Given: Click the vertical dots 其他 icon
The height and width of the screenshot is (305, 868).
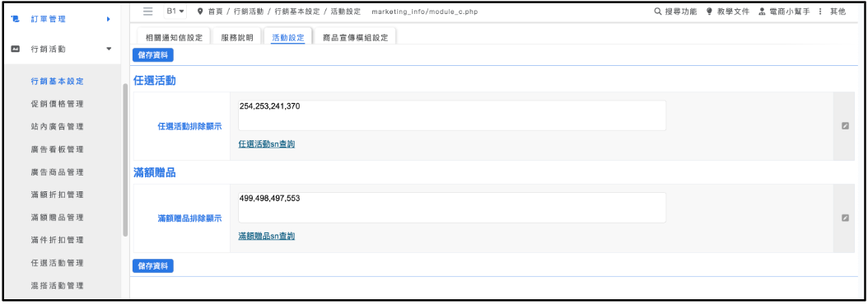Looking at the screenshot, I should pyautogui.click(x=820, y=11).
